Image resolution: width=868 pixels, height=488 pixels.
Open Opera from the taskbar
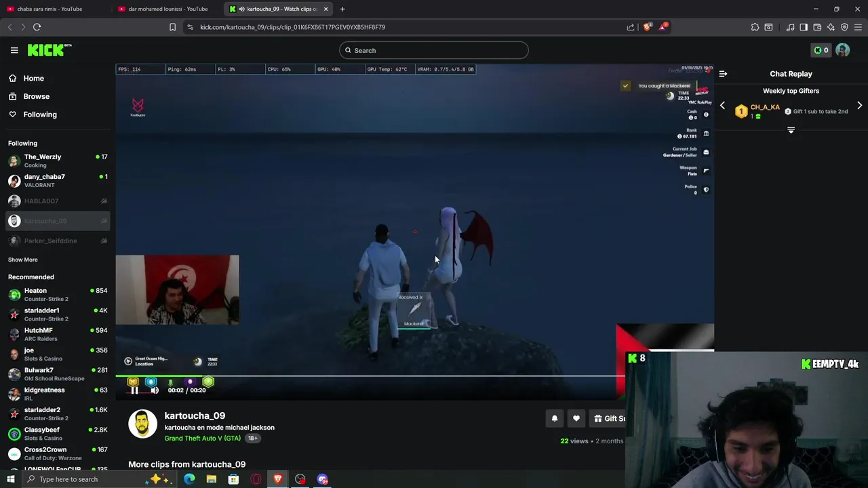point(256,479)
